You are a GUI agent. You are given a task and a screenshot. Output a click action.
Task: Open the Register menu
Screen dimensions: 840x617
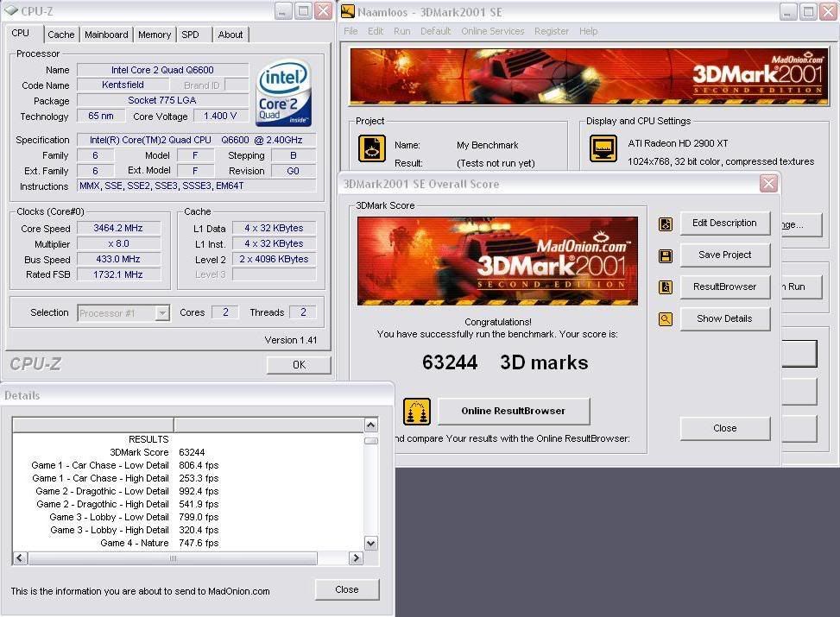pyautogui.click(x=552, y=31)
